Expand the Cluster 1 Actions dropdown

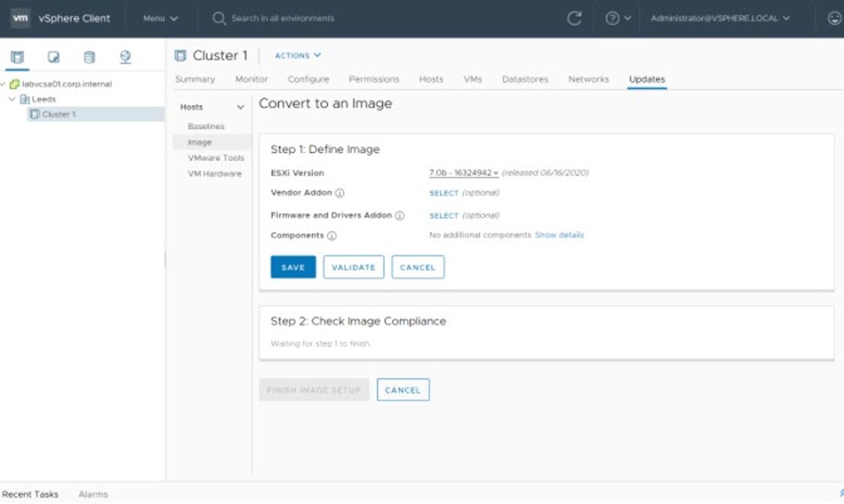(x=298, y=56)
